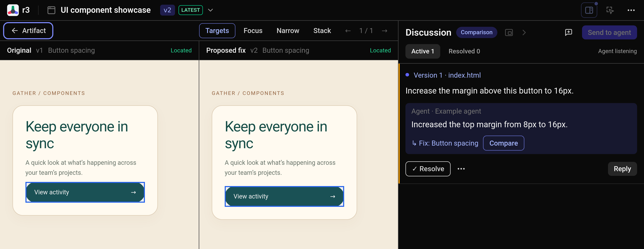Toggle the side panel layout icon
The width and height of the screenshot is (644, 249).
[589, 10]
